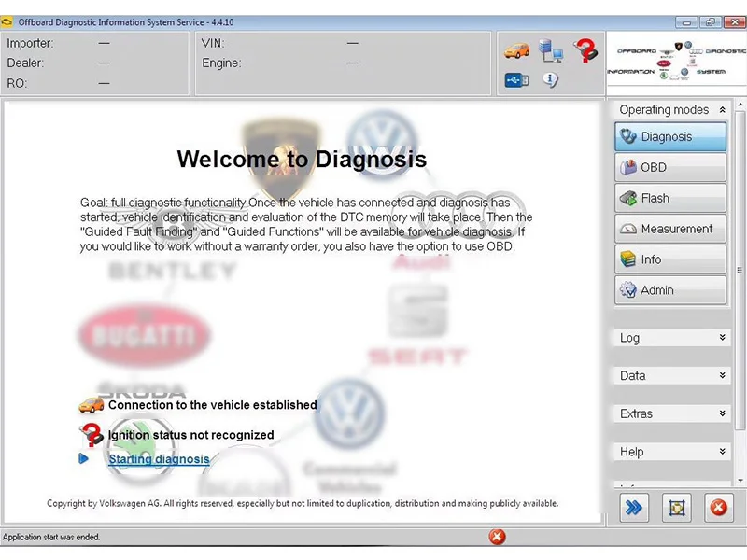Expand the Help section

pos(722,451)
